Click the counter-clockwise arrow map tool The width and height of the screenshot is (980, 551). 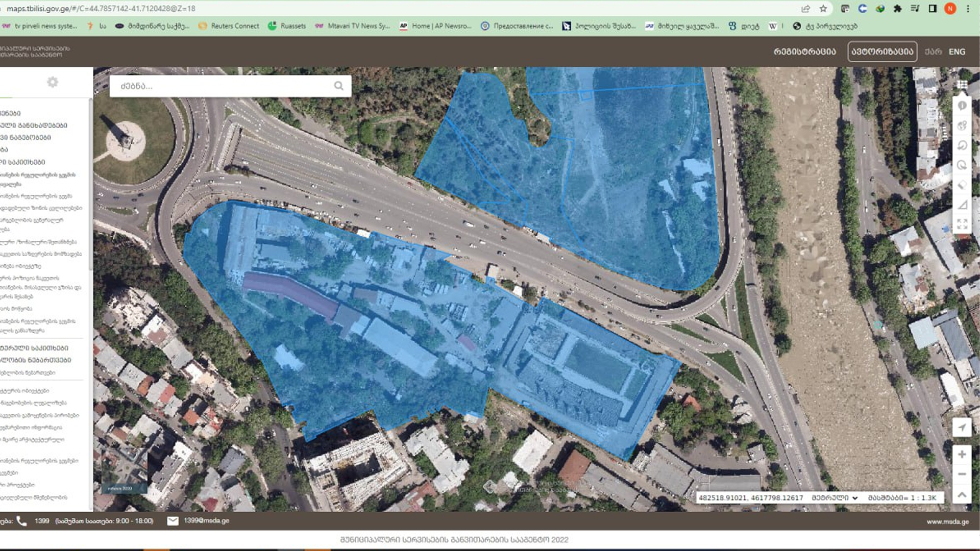coord(962,145)
